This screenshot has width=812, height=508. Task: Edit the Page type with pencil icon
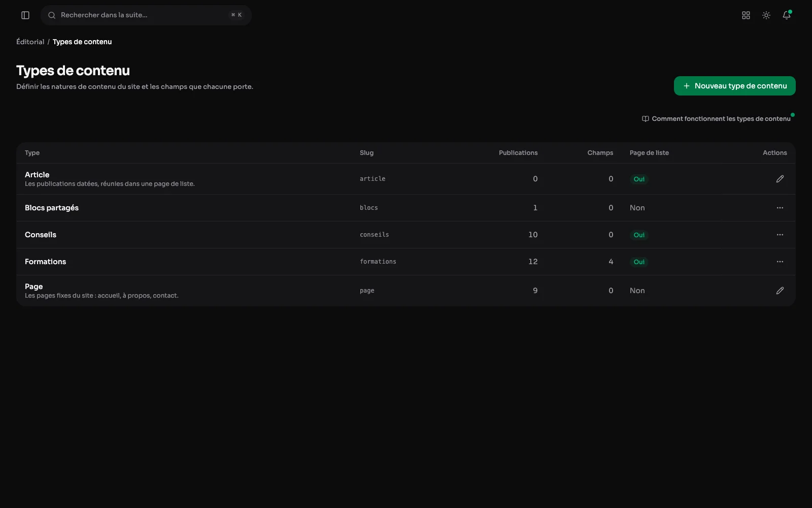tap(780, 291)
